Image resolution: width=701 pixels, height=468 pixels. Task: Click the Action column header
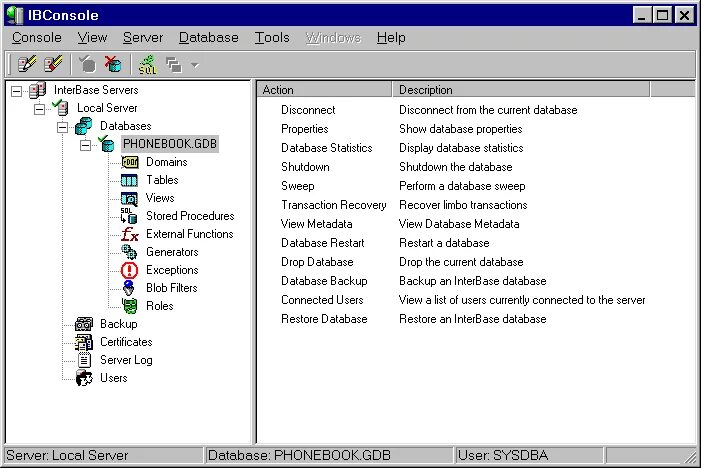tap(325, 90)
